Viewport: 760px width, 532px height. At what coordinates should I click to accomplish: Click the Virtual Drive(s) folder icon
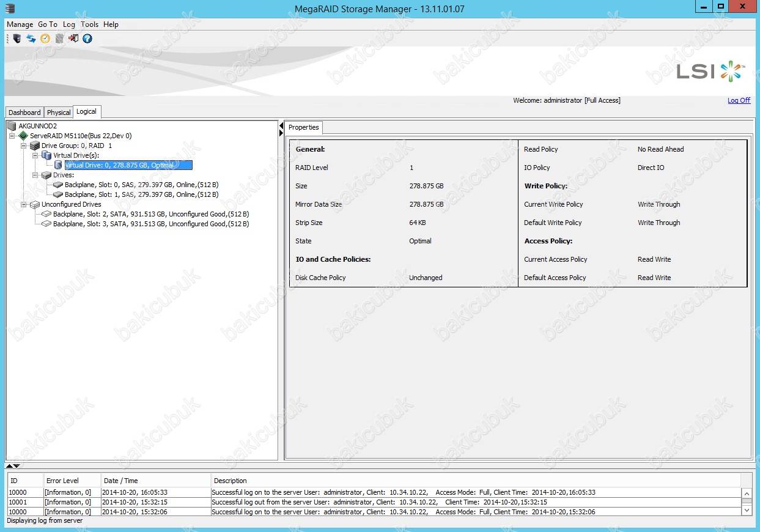pos(46,155)
